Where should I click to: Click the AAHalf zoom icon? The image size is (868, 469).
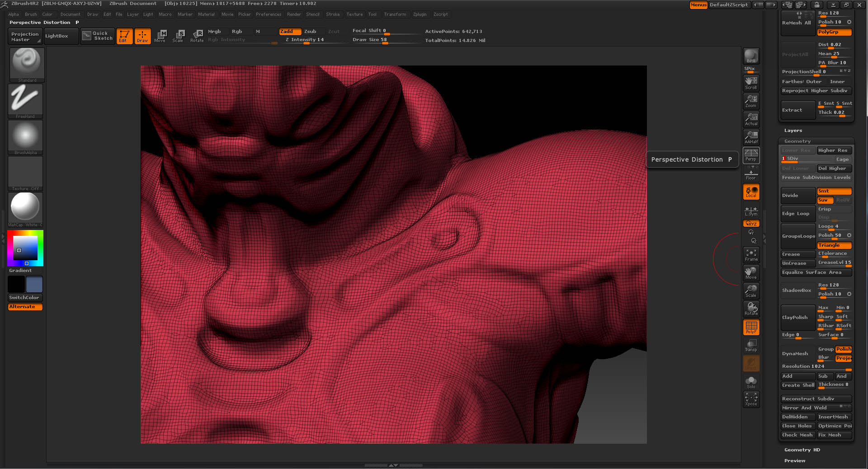click(x=751, y=137)
